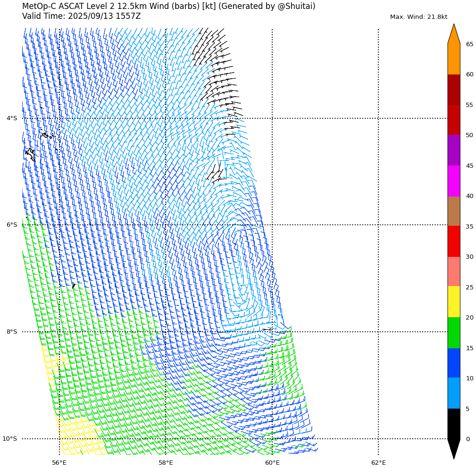Click the 8°S latitude label
476x468 pixels.
click(12, 331)
